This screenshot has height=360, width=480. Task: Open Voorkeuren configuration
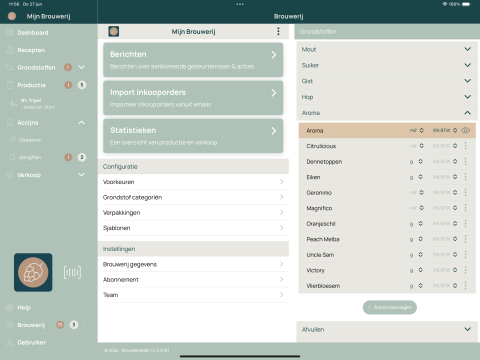pos(193,182)
